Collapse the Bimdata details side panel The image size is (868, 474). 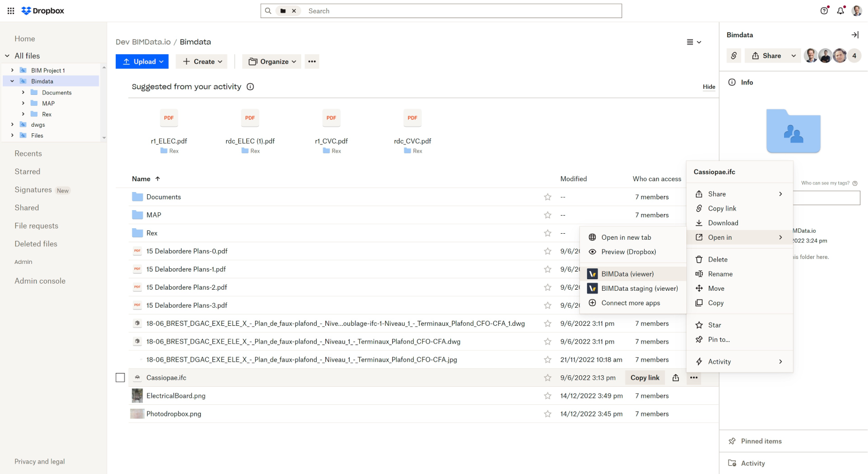(x=854, y=35)
